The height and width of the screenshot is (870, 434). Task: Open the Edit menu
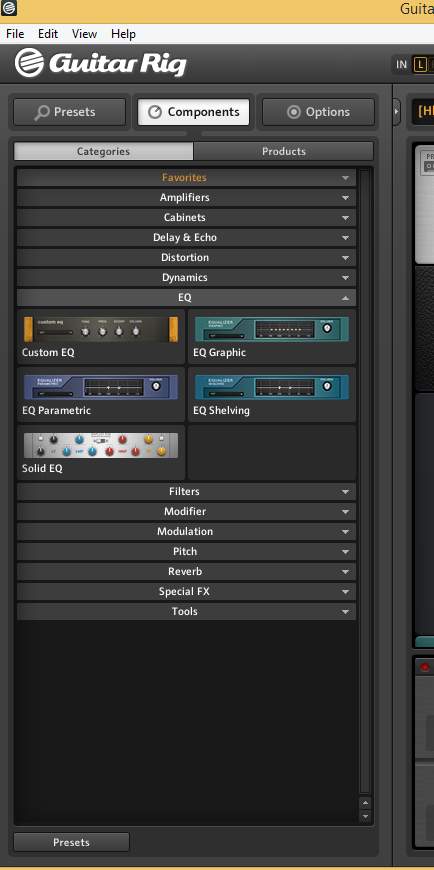[x=48, y=34]
